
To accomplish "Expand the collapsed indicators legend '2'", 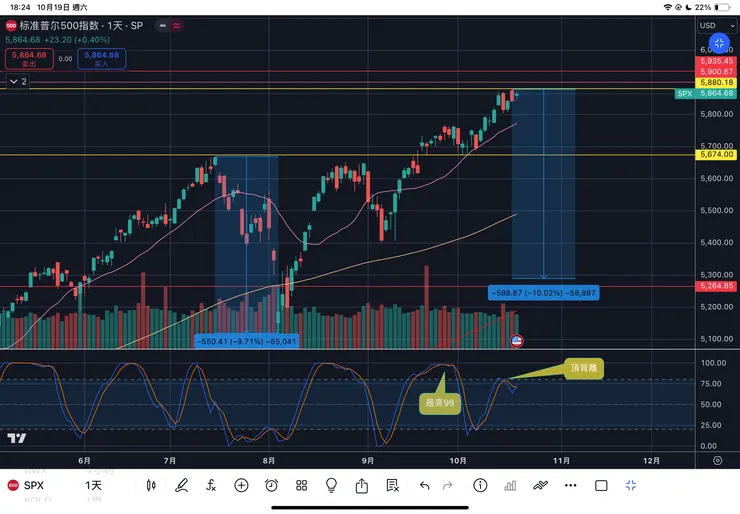I will 18,82.
